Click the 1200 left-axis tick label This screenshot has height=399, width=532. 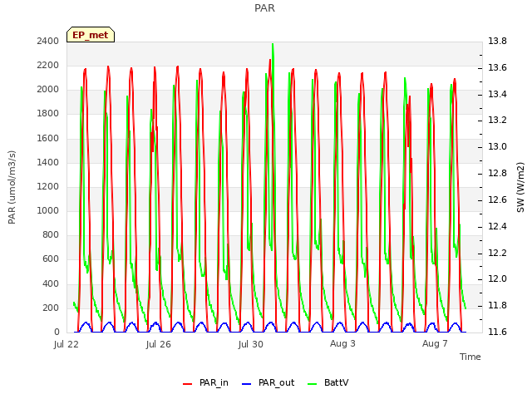48,186
